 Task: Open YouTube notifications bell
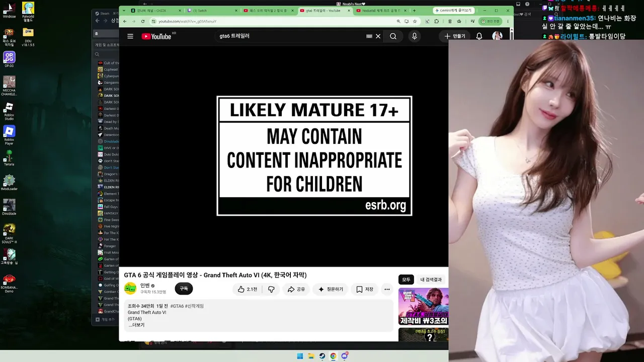pos(479,36)
